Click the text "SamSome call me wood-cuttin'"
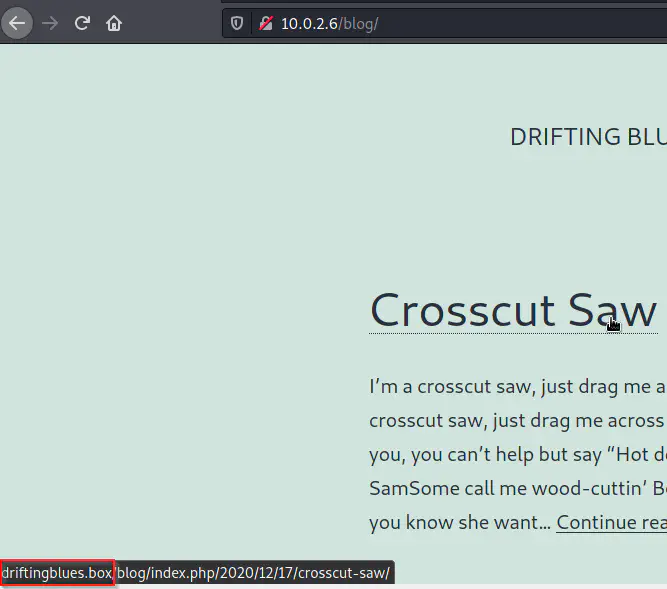 click(516, 488)
